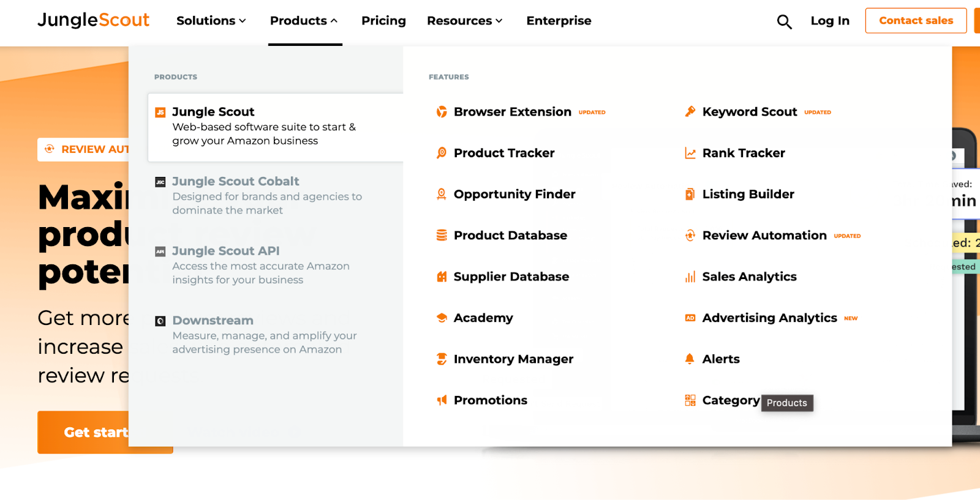Expand the Resources dropdown menu
This screenshot has width=980, height=500.
tap(464, 21)
